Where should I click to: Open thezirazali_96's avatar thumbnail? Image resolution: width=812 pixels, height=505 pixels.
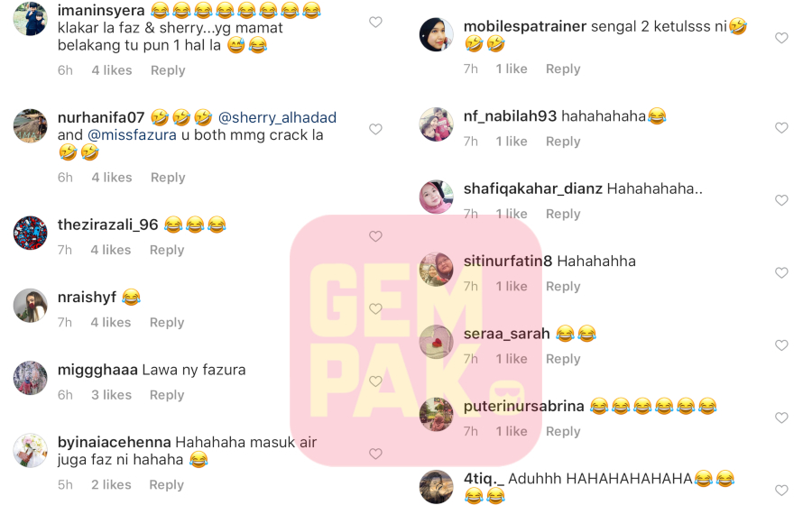[30, 233]
